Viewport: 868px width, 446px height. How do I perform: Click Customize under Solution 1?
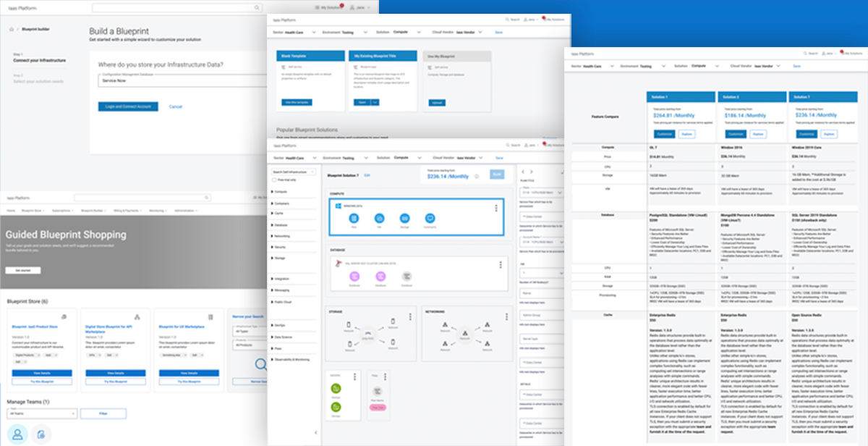pyautogui.click(x=665, y=134)
